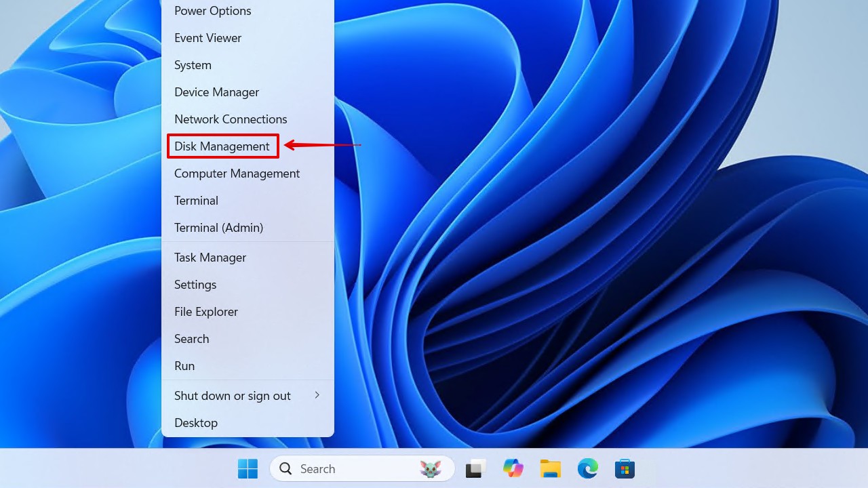
Task: Expand the Shut down or sign out submenu
Action: tap(232, 395)
